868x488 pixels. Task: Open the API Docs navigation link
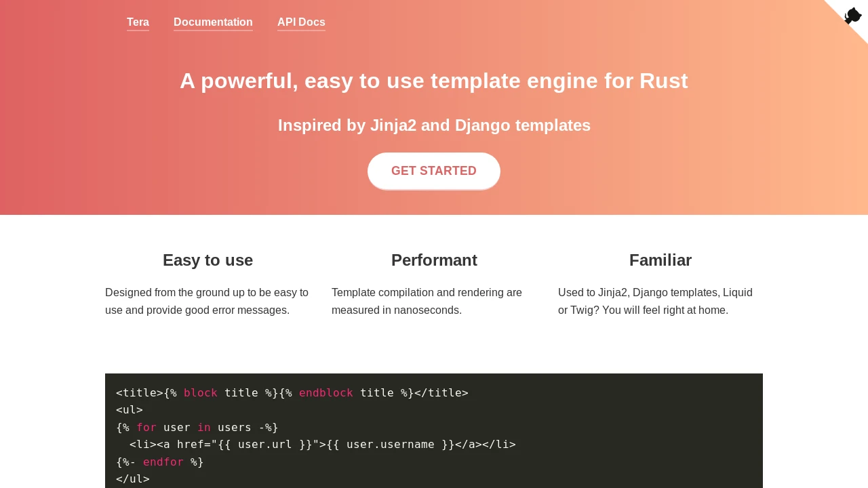point(301,22)
